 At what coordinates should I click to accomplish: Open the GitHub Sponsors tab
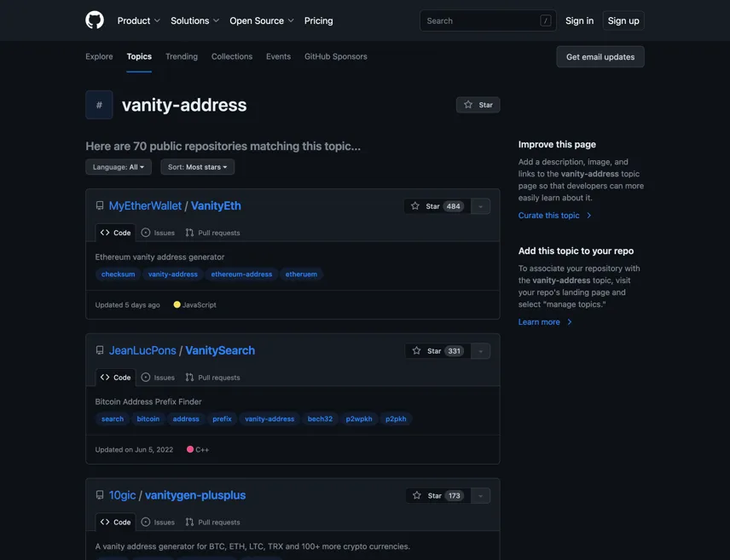tap(336, 56)
